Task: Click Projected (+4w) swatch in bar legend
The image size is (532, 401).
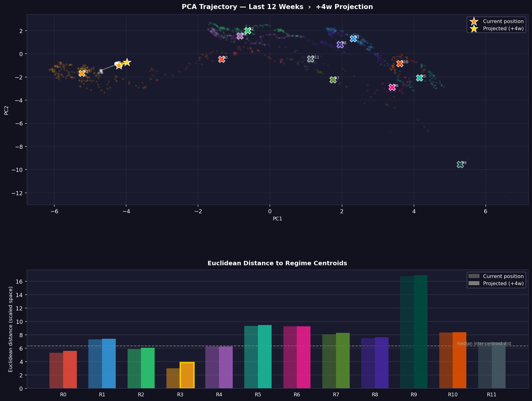Action: (x=474, y=283)
